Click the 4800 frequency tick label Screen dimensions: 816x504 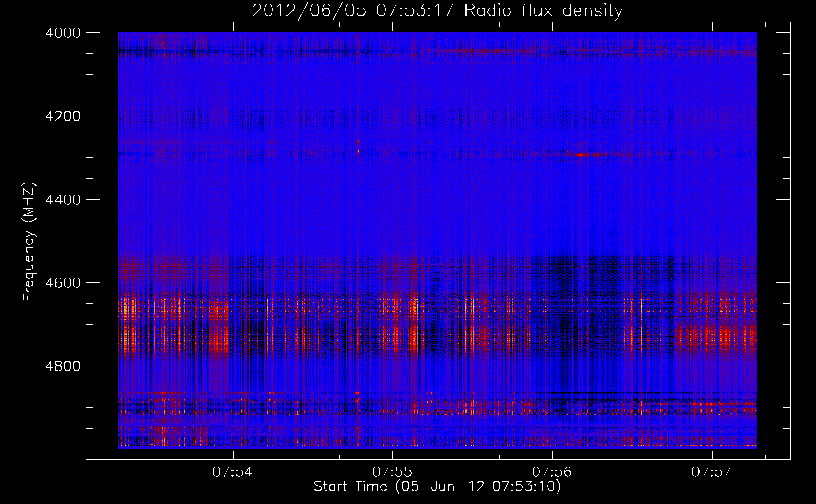click(x=63, y=366)
